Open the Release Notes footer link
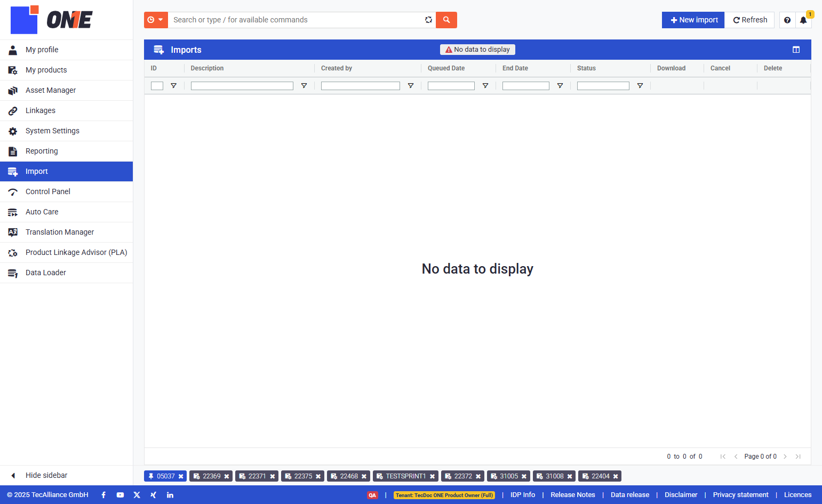The image size is (822, 504). [x=573, y=495]
